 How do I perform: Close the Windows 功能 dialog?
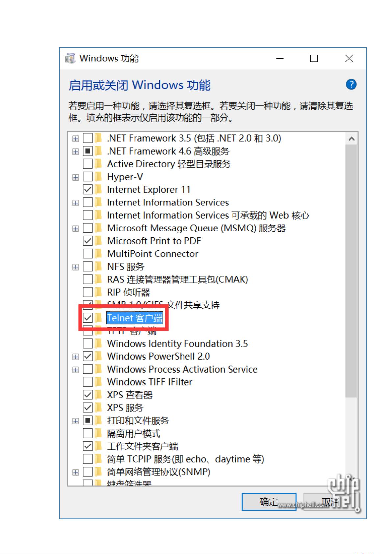pyautogui.click(x=349, y=59)
